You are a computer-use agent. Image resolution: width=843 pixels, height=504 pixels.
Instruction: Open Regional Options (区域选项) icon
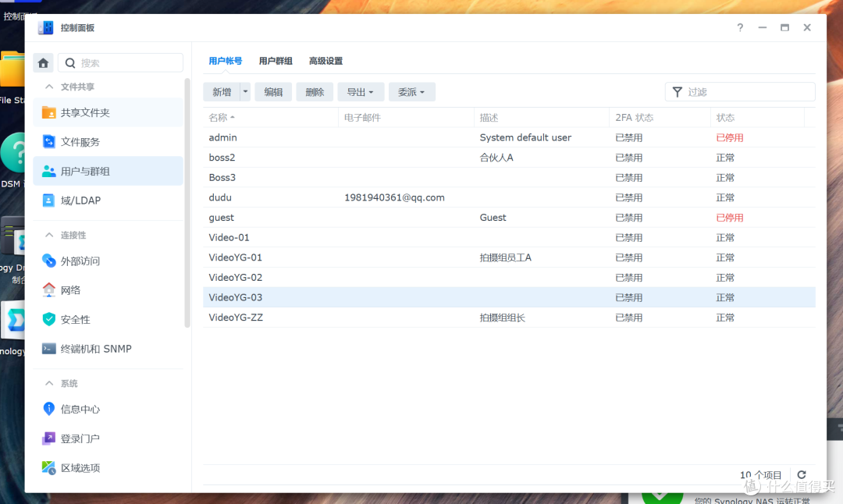coord(48,468)
